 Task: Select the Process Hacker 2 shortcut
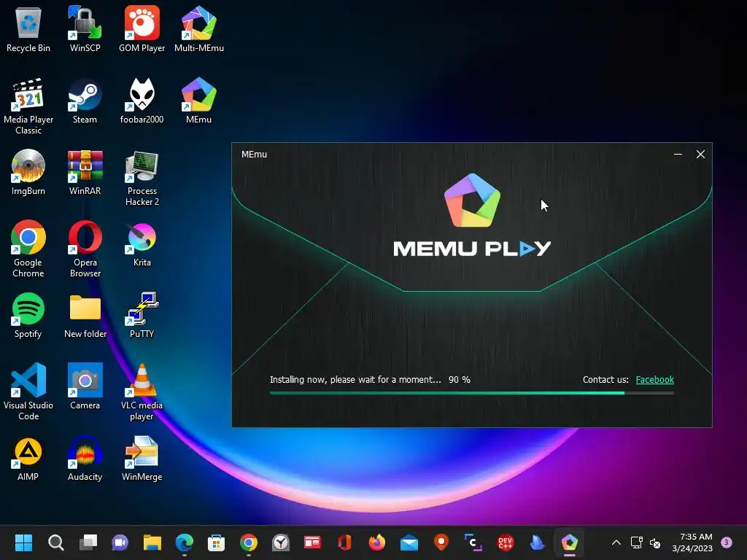pyautogui.click(x=142, y=177)
